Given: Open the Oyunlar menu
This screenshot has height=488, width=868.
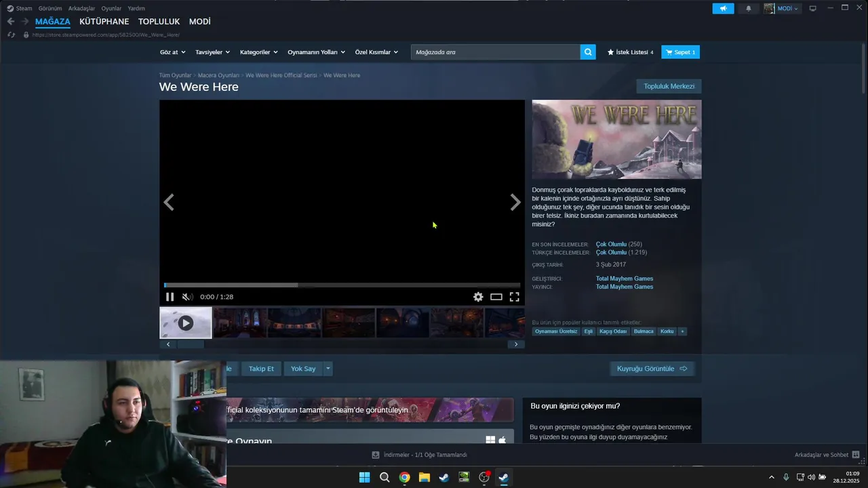Looking at the screenshot, I should coord(111,8).
